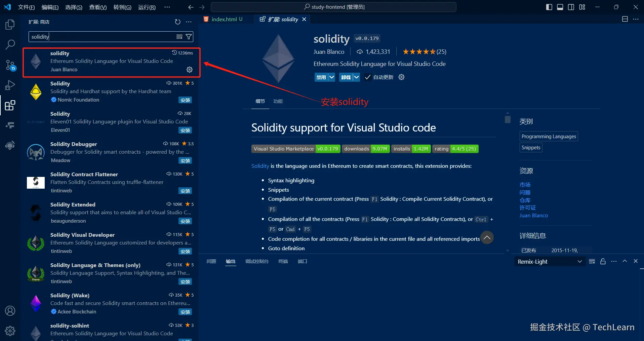Open the Remix-Light output channel dropdown
The height and width of the screenshot is (341, 644).
pos(550,261)
